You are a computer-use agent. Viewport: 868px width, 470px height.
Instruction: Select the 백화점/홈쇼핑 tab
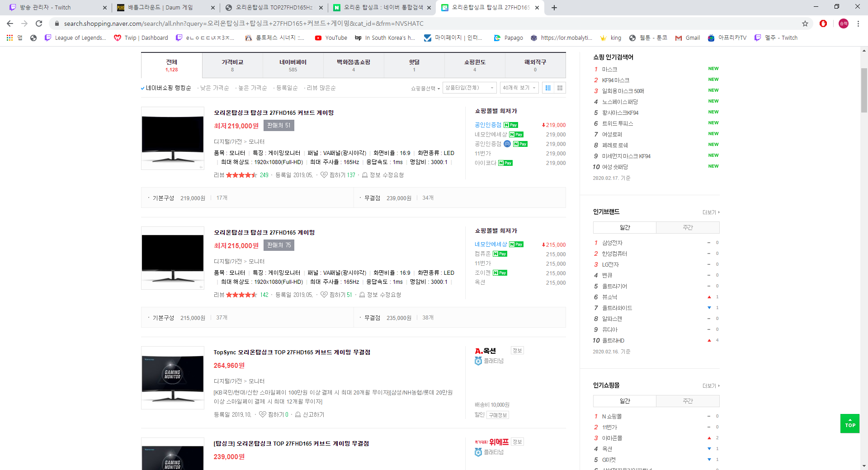tap(354, 66)
